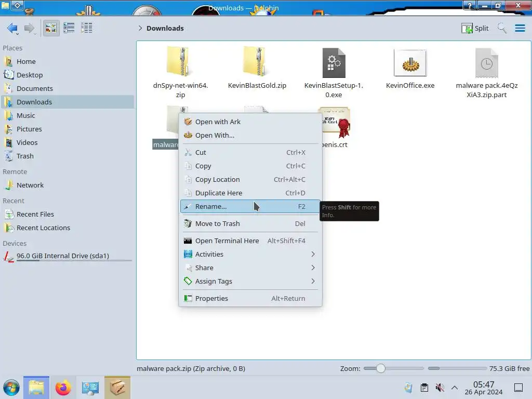Click file manager taskbar icon
This screenshot has width=532, height=399.
[36, 388]
